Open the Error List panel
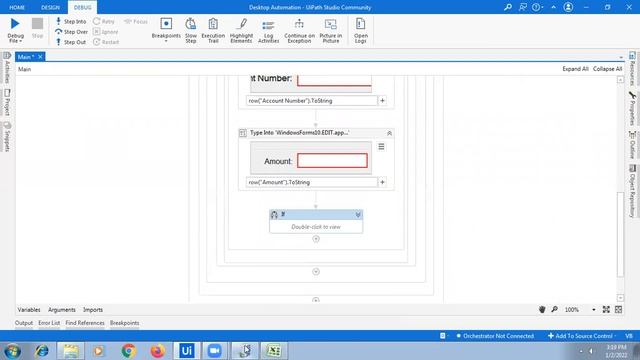This screenshot has width=640, height=360. [x=49, y=323]
